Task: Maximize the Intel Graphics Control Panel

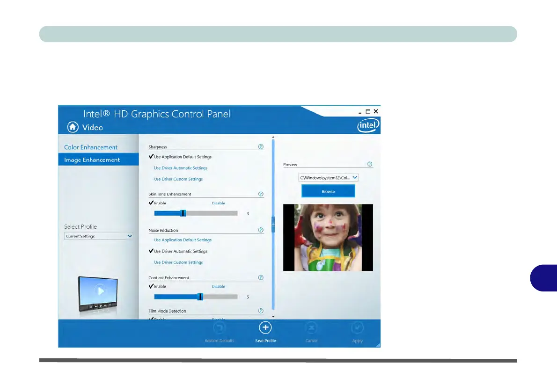Action: 368,111
